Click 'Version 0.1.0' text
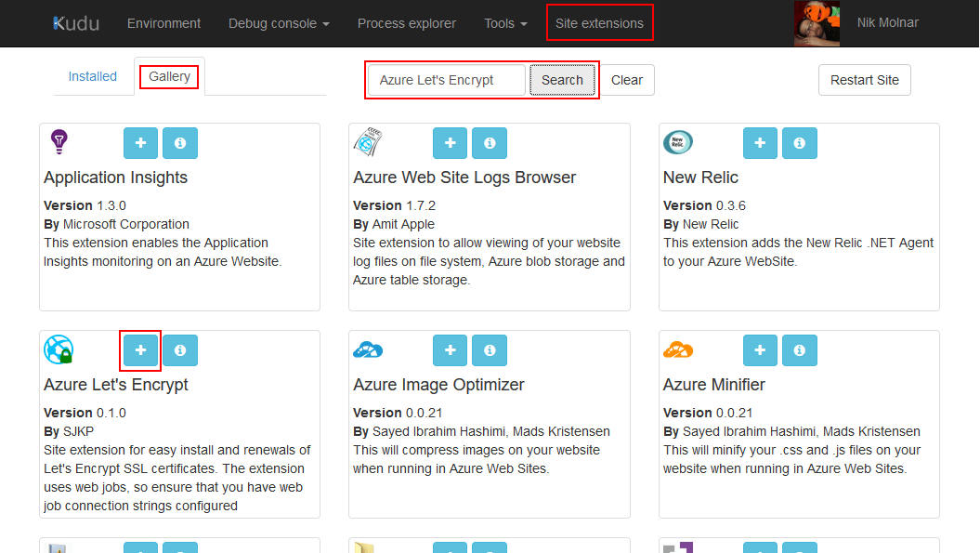The height and width of the screenshot is (553, 980). point(85,413)
